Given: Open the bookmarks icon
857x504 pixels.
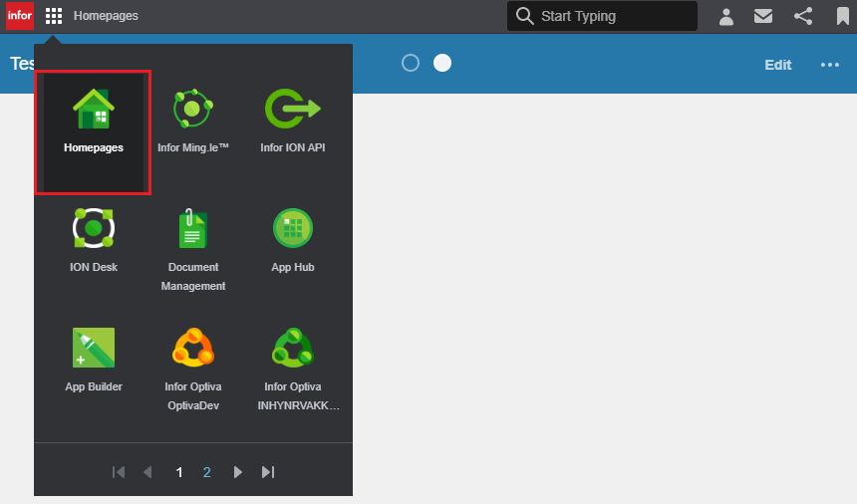Looking at the screenshot, I should click(x=843, y=16).
